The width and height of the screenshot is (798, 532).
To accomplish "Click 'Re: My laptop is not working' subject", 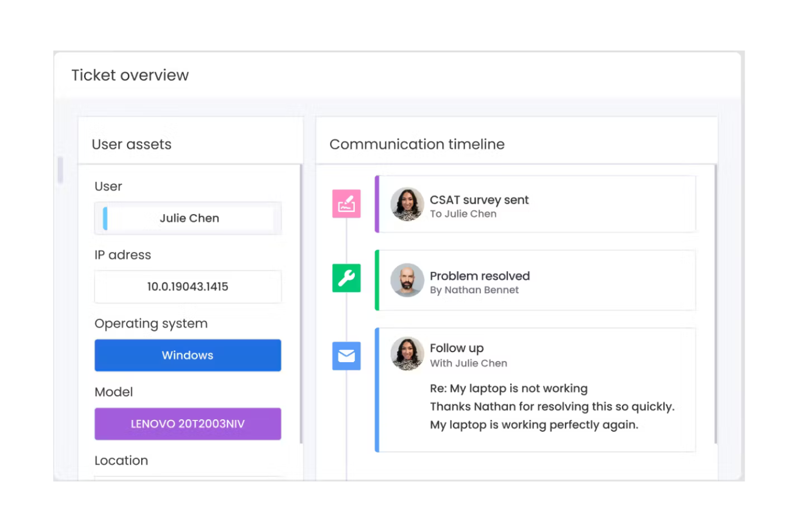I will coord(509,389).
